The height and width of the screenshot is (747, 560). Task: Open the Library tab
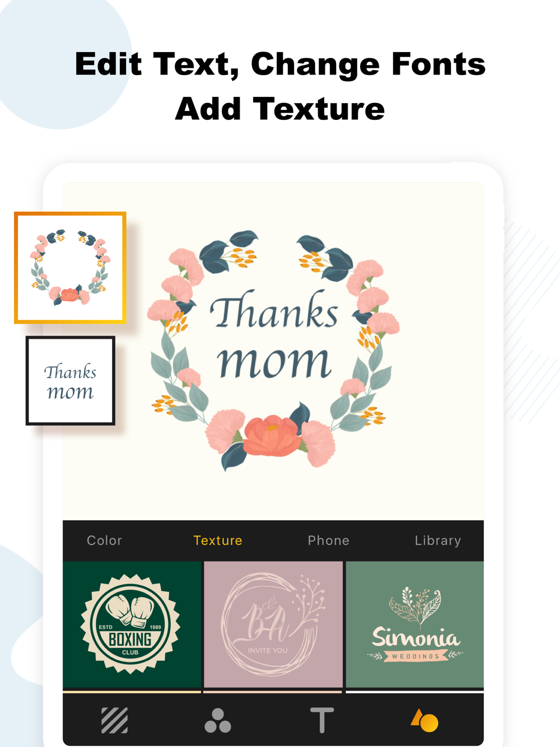[x=438, y=540]
